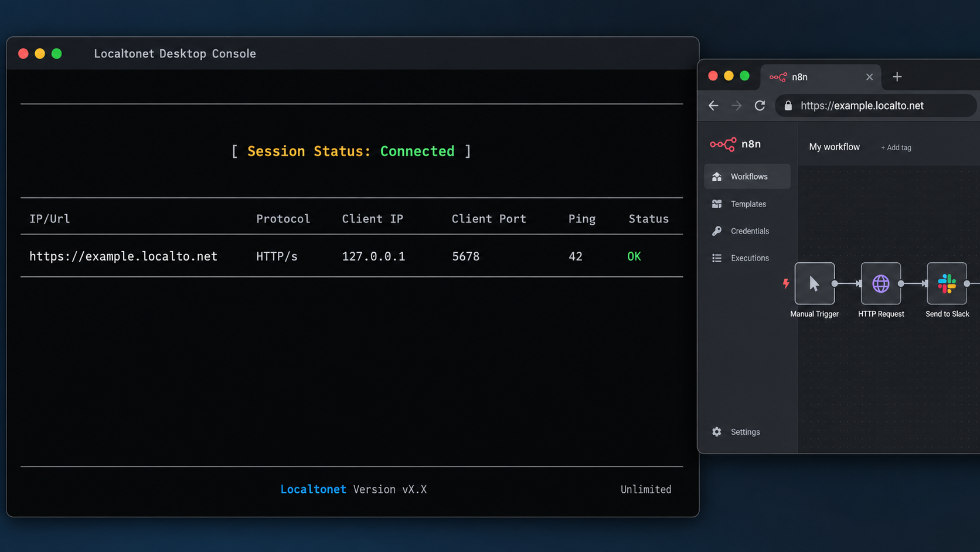Click the browser URL address field
The image size is (980, 552).
(x=876, y=106)
